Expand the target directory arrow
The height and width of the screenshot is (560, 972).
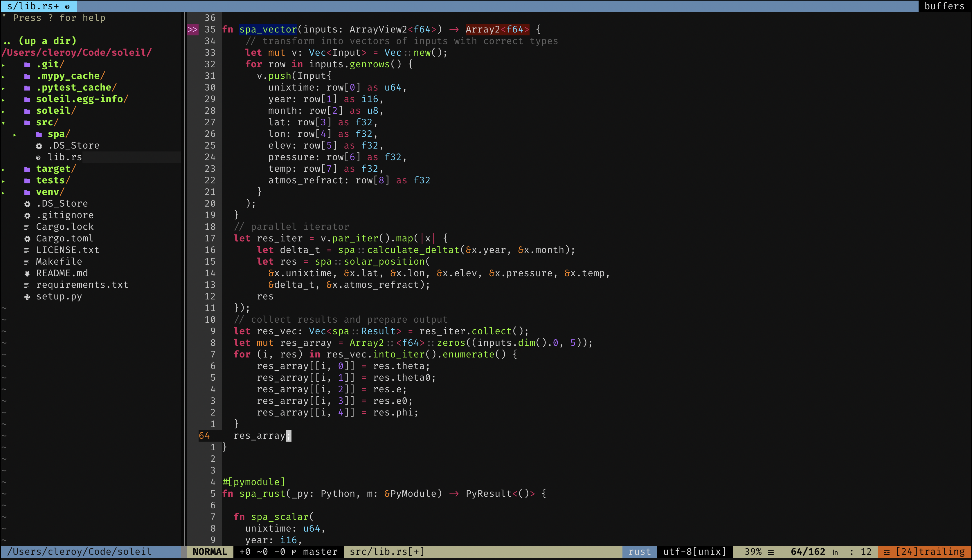pos(3,170)
